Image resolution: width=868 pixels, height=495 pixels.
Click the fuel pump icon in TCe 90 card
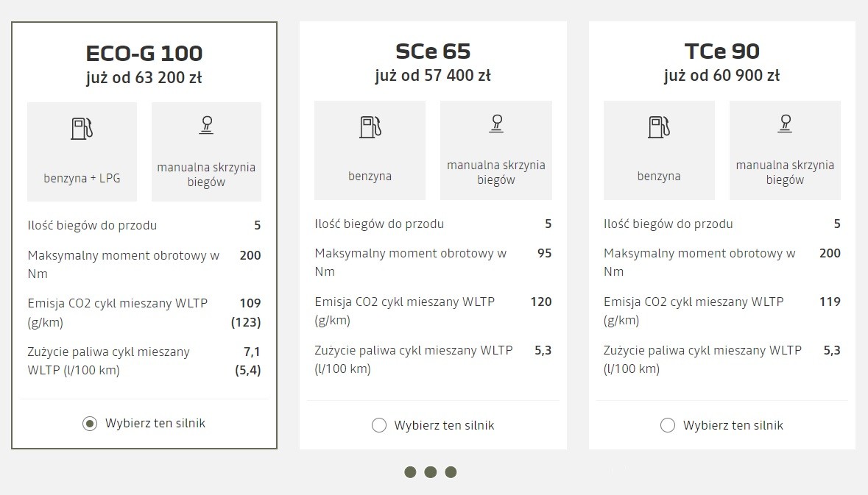(659, 127)
